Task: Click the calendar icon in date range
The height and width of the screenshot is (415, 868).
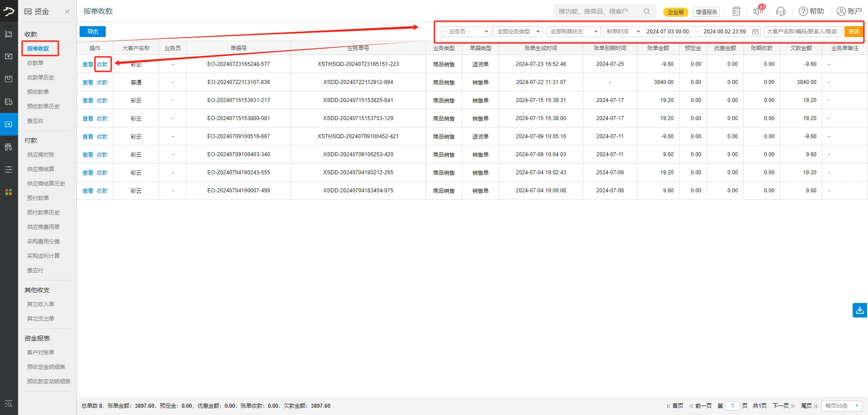Action: [x=755, y=32]
